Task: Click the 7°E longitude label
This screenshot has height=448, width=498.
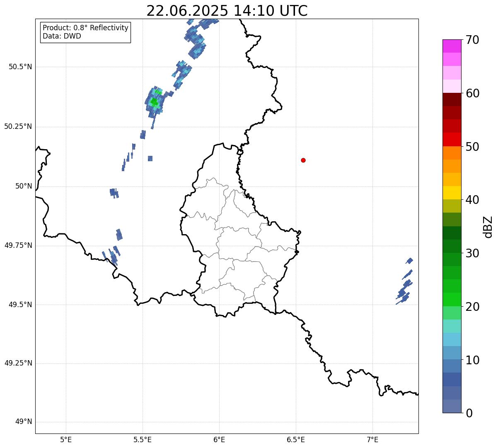Action: [372, 439]
